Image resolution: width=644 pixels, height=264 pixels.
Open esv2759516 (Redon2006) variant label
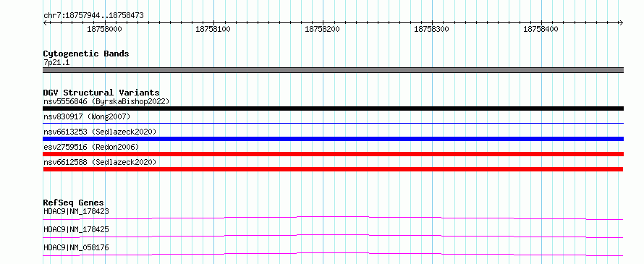91,147
